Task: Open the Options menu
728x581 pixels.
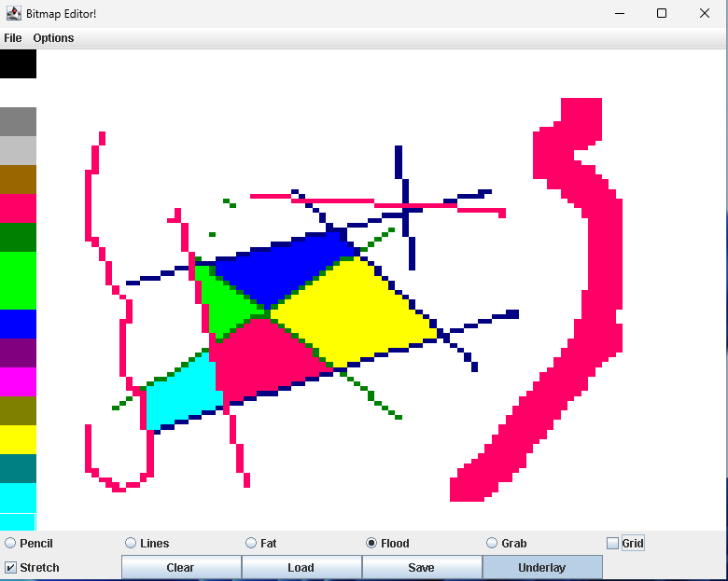Action: coord(53,38)
